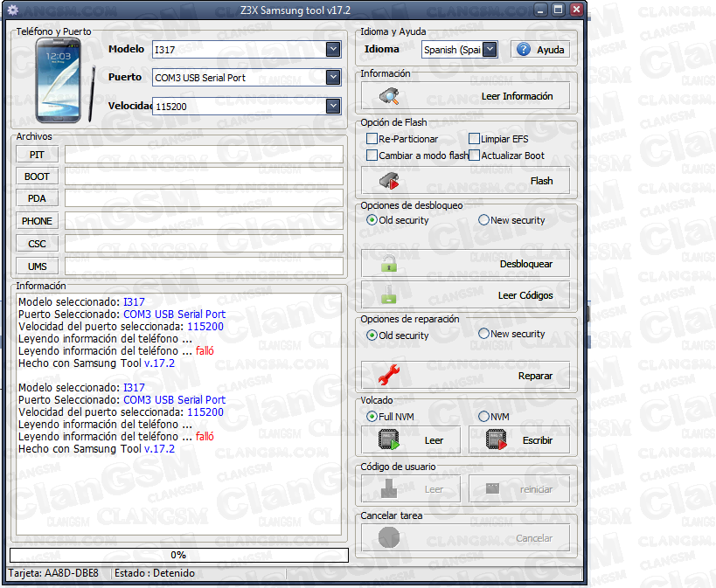
Task: Maximize the Z3X Samsung tool window
Action: click(559, 10)
